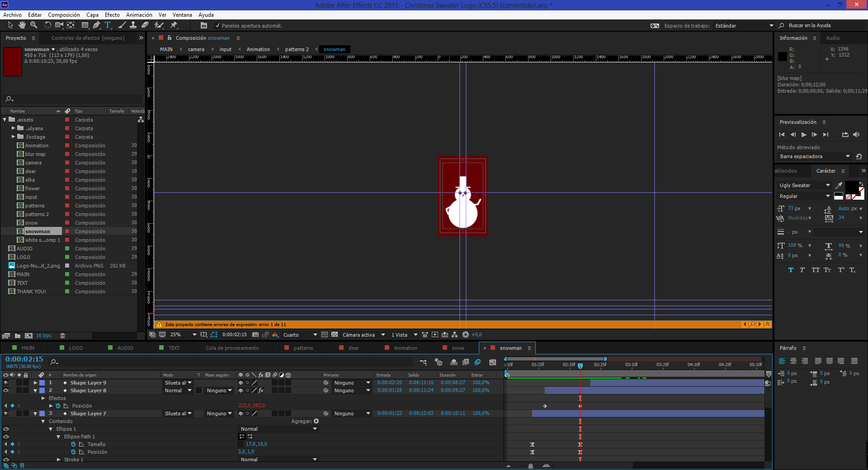
Task: Open the Animation composition item
Action: (37, 146)
